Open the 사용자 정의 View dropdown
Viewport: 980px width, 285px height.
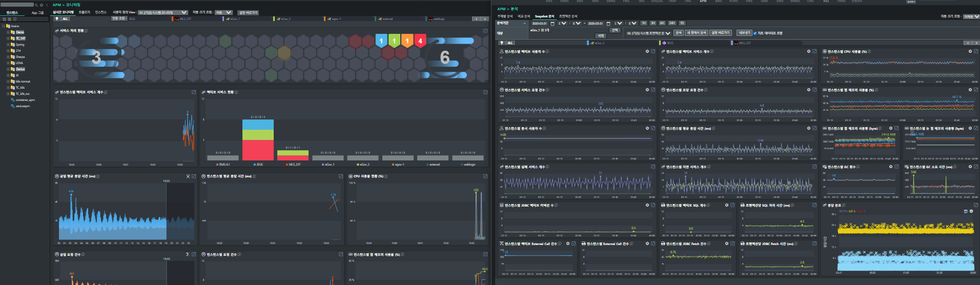pyautogui.click(x=163, y=12)
